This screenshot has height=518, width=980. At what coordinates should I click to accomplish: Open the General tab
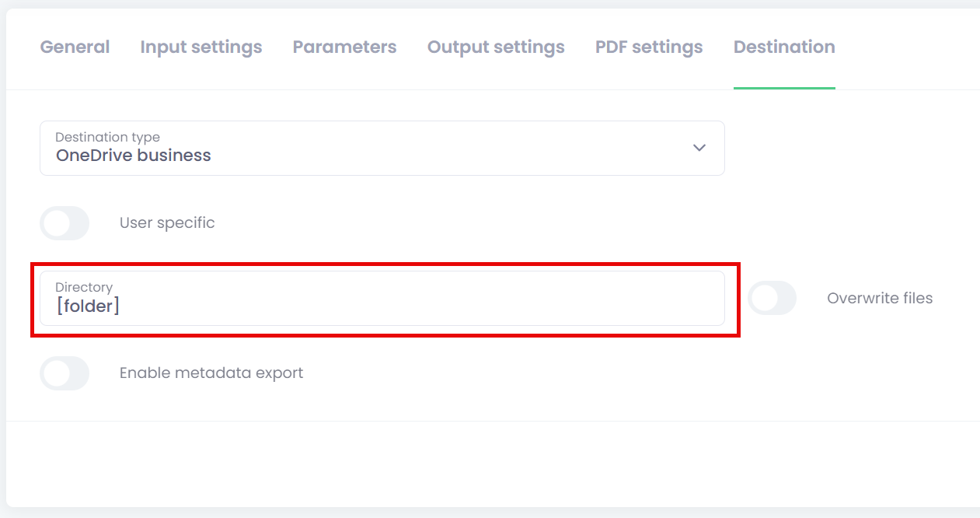point(75,47)
